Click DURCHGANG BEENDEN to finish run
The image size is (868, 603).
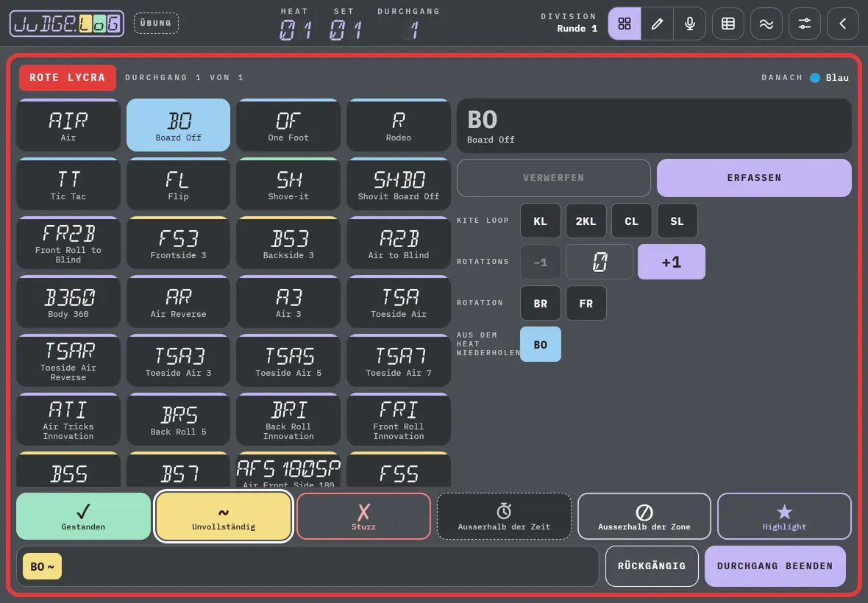point(775,566)
